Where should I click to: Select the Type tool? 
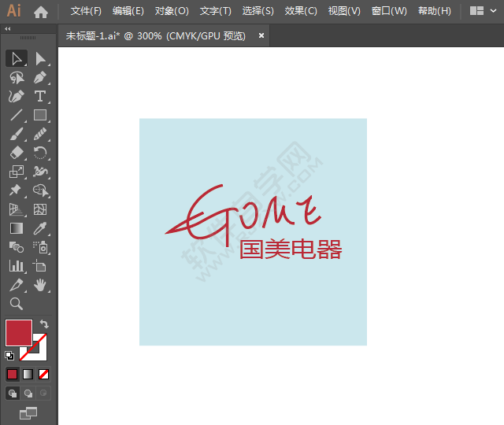point(40,96)
